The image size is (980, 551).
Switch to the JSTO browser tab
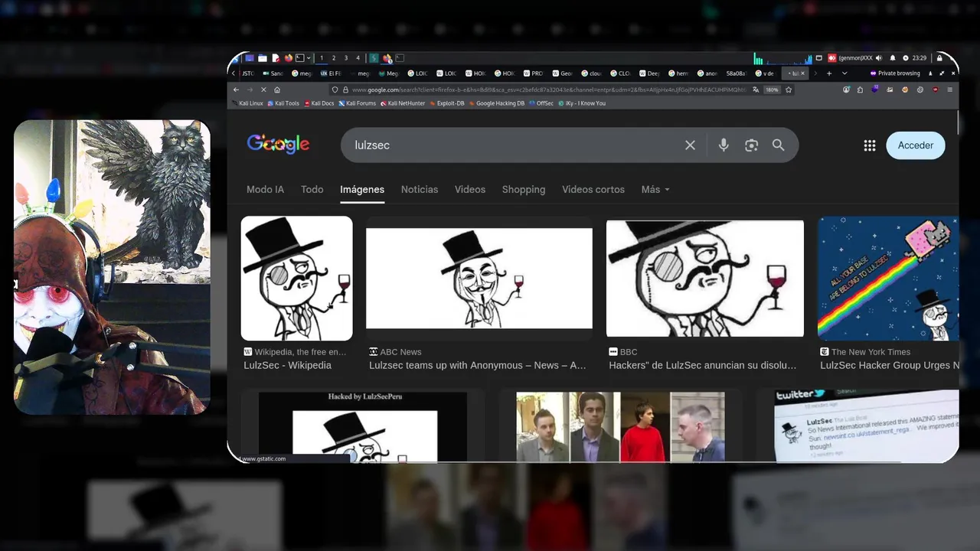248,73
